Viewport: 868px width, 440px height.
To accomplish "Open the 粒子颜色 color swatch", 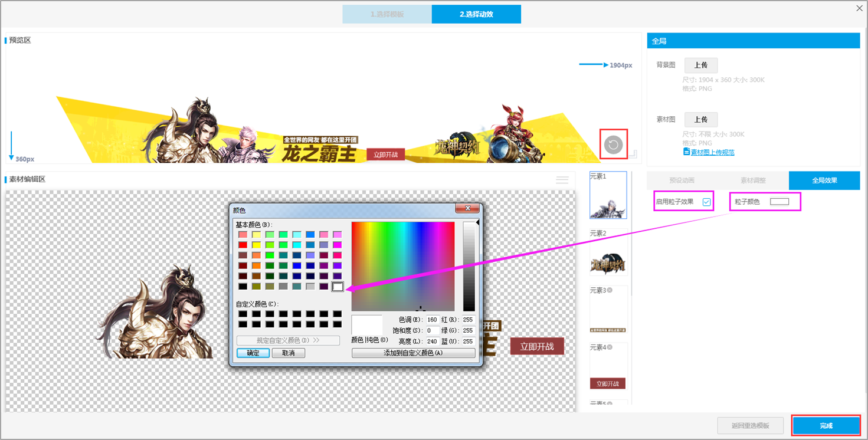I will click(779, 202).
